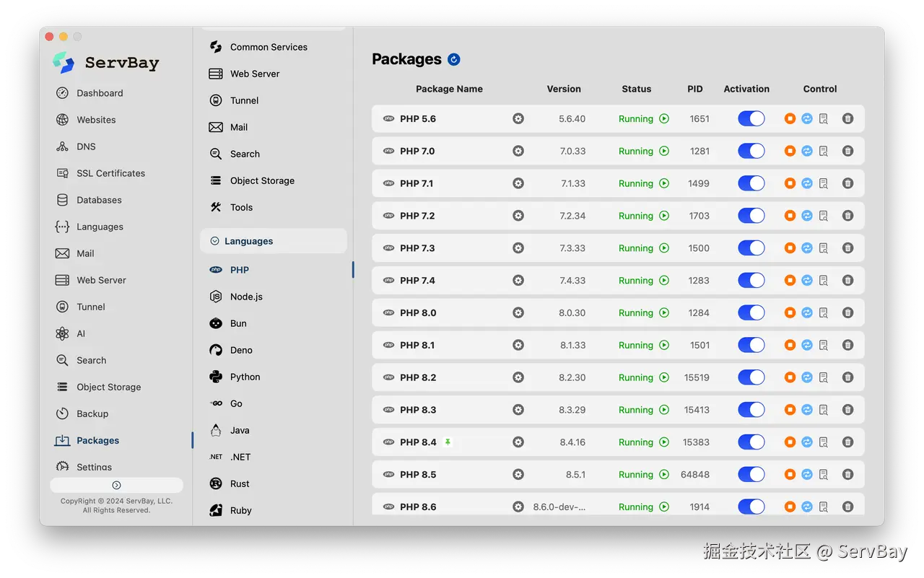The width and height of the screenshot is (924, 578).
Task: Select Node.js in the languages list
Action: 246,297
